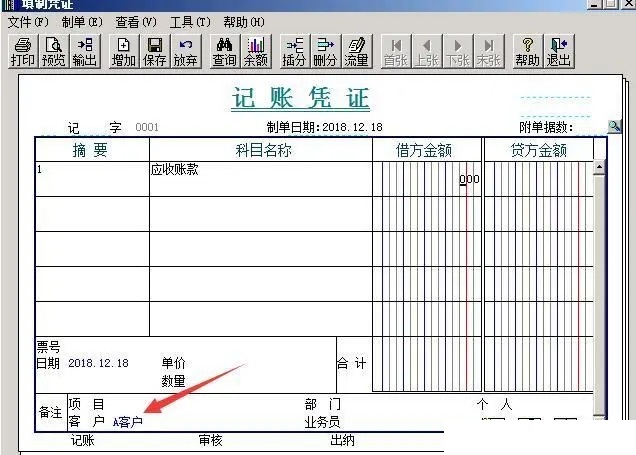Click the debit amount field showing 000
This screenshot has width=636, height=455.
pos(427,179)
